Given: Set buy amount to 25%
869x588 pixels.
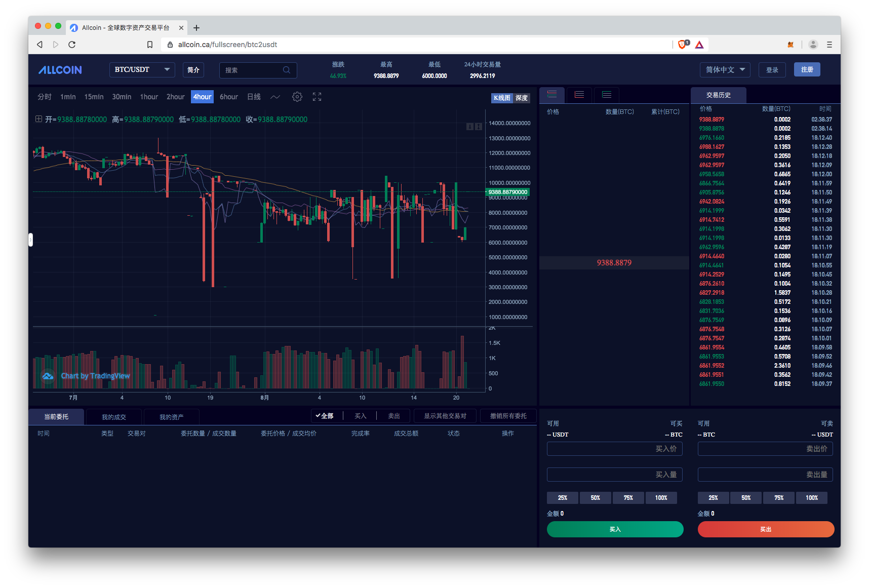Looking at the screenshot, I should 563,498.
